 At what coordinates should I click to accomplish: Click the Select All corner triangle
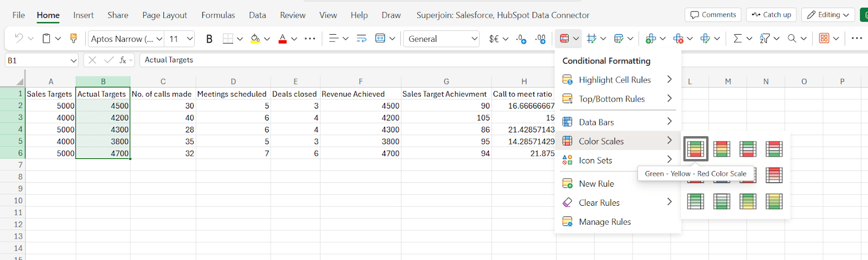point(20,81)
